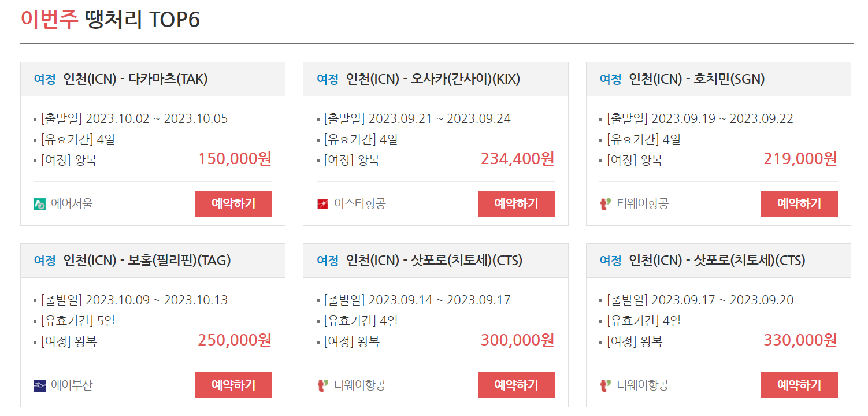The width and height of the screenshot is (868, 416).
Task: Click the Eastar Jet airline logo
Action: [321, 203]
